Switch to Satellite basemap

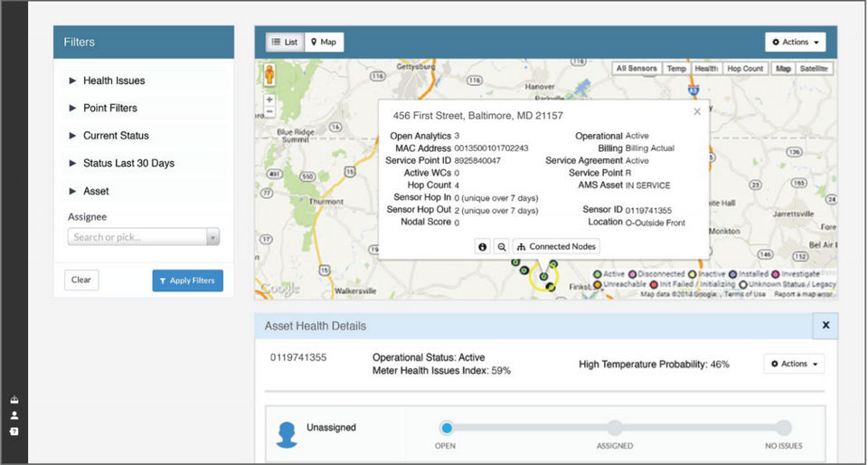point(814,69)
